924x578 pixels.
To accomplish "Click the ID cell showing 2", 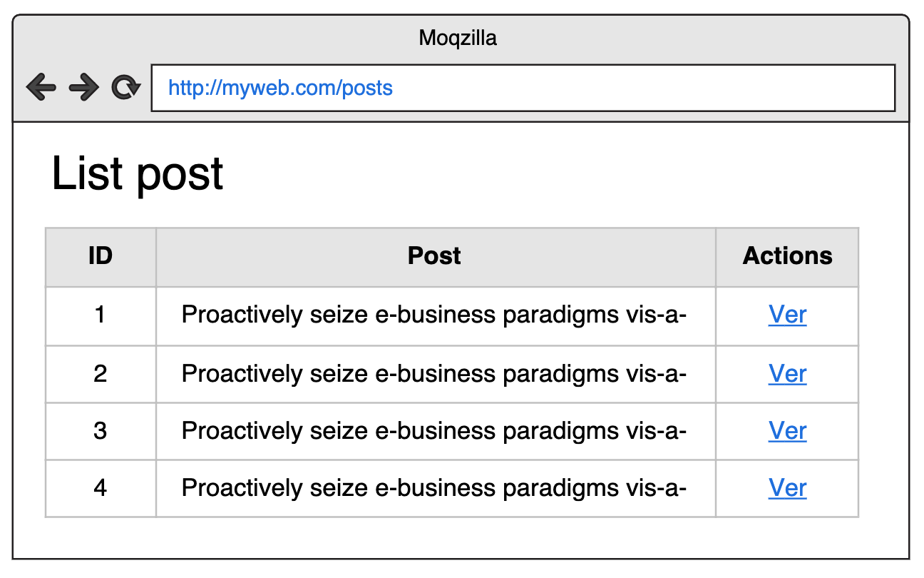I will [x=101, y=374].
